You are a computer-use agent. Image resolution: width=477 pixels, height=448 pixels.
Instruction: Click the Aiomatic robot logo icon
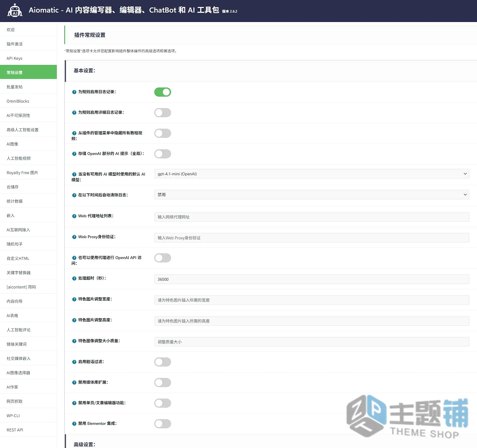tap(15, 11)
